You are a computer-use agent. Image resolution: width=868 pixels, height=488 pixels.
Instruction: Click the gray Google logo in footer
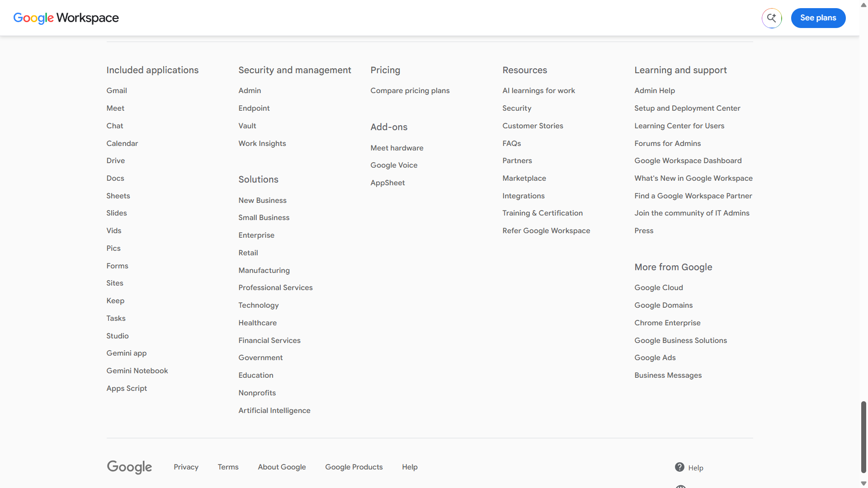click(x=129, y=467)
